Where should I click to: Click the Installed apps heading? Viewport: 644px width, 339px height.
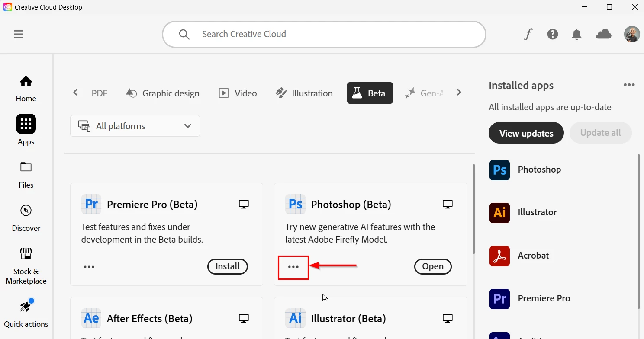pyautogui.click(x=521, y=86)
